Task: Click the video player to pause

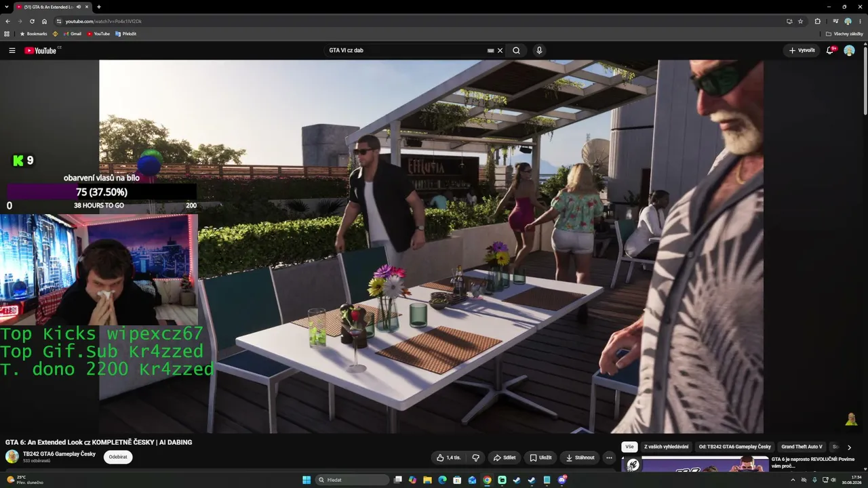Action: (x=431, y=247)
